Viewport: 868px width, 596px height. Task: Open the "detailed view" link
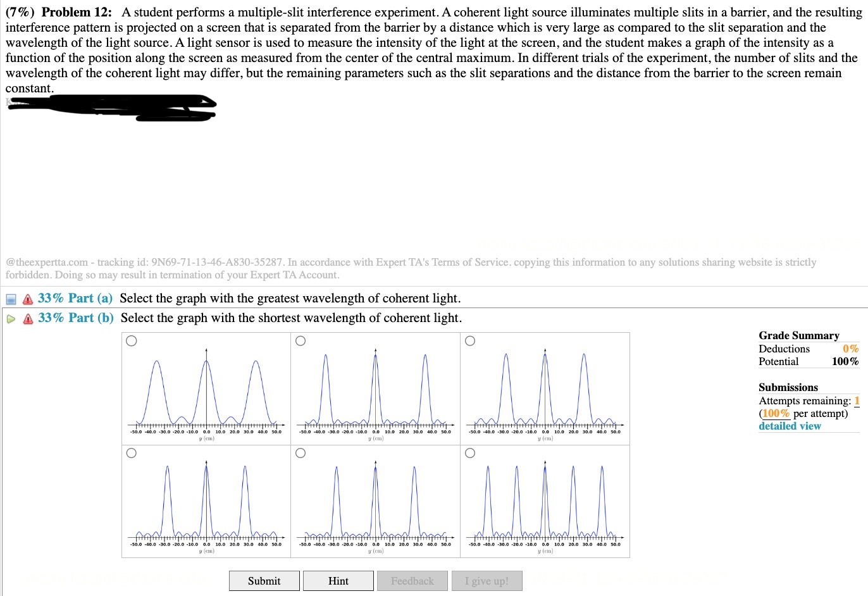click(x=789, y=426)
